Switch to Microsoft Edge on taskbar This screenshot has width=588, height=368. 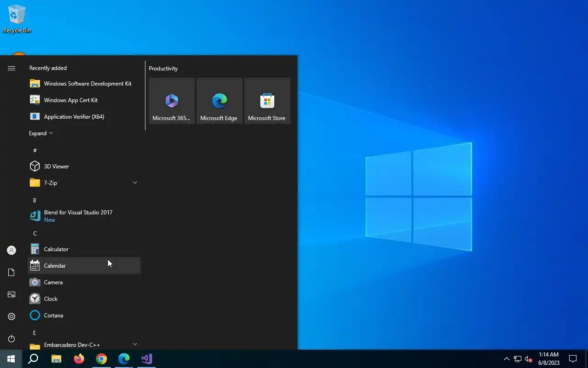(x=124, y=359)
